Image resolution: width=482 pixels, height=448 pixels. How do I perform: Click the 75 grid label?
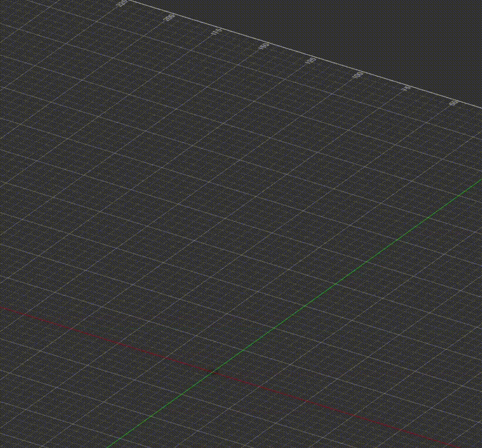click(406, 89)
